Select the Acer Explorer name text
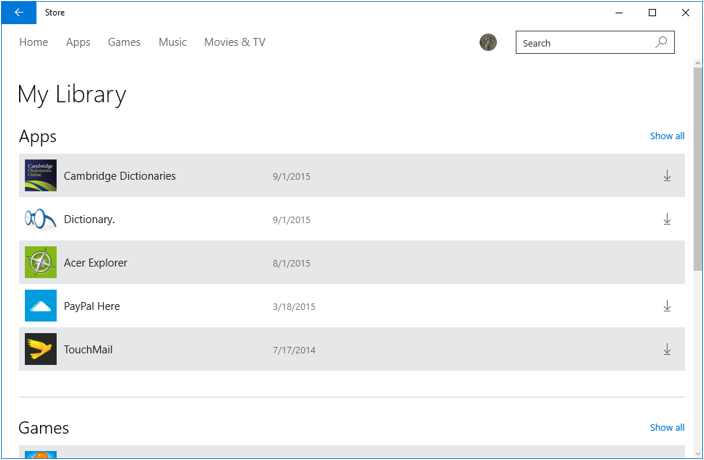 pyautogui.click(x=96, y=263)
